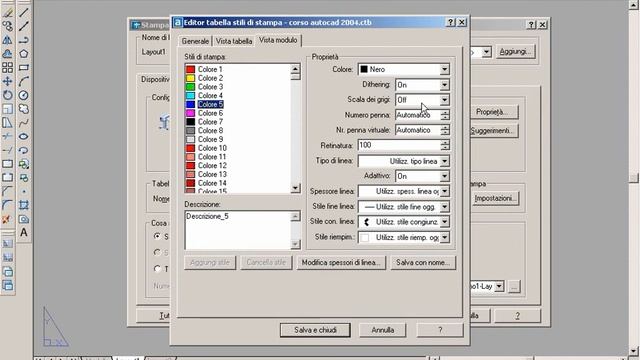The width and height of the screenshot is (640, 360).
Task: Select the Move tool
Action: 7,81
